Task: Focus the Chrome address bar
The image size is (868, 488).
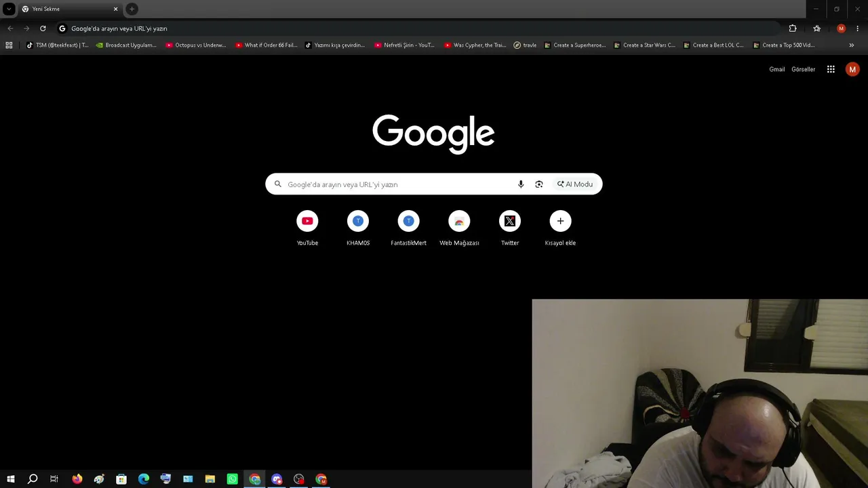Action: coord(417,28)
